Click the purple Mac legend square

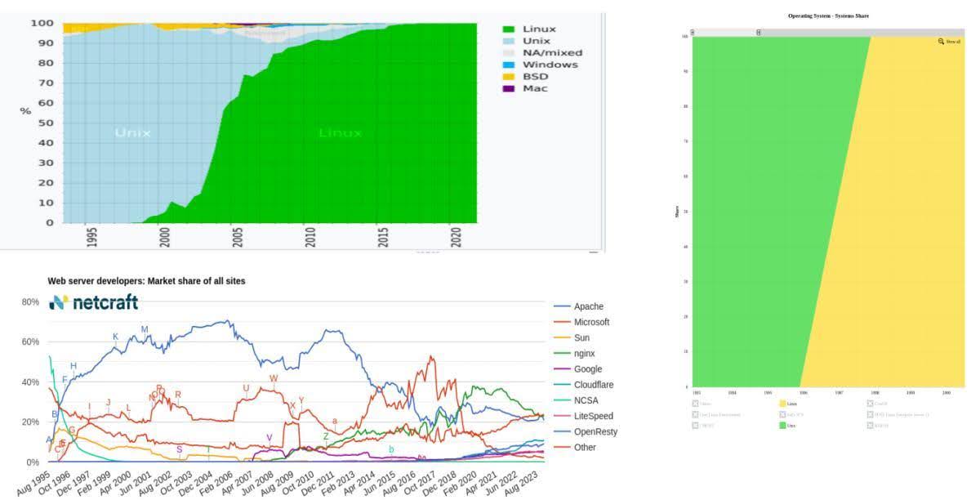[512, 89]
